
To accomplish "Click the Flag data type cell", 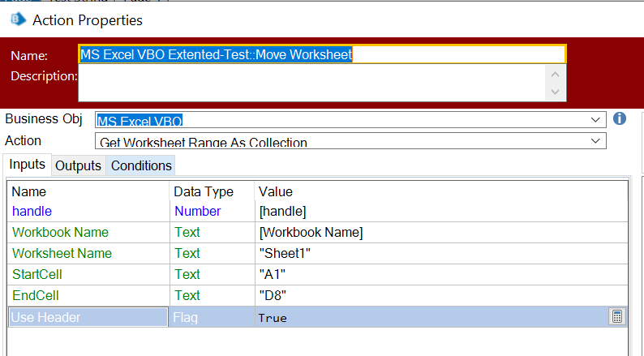I will 213,317.
